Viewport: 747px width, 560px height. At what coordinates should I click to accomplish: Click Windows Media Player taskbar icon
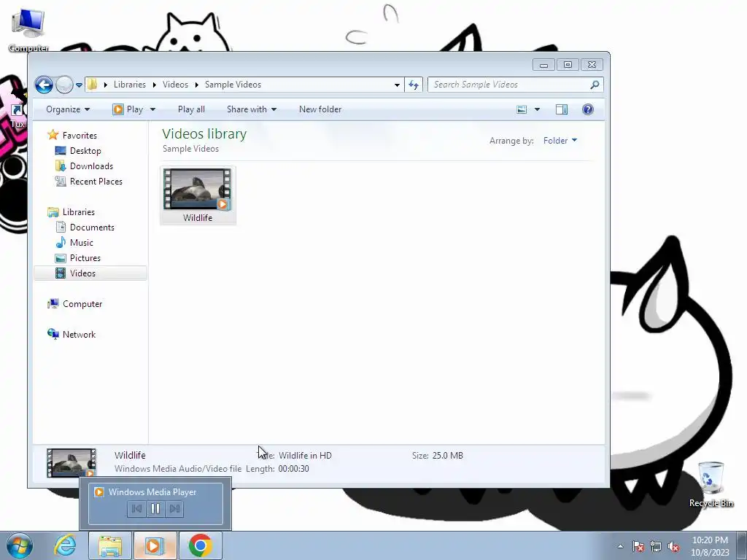click(x=155, y=545)
